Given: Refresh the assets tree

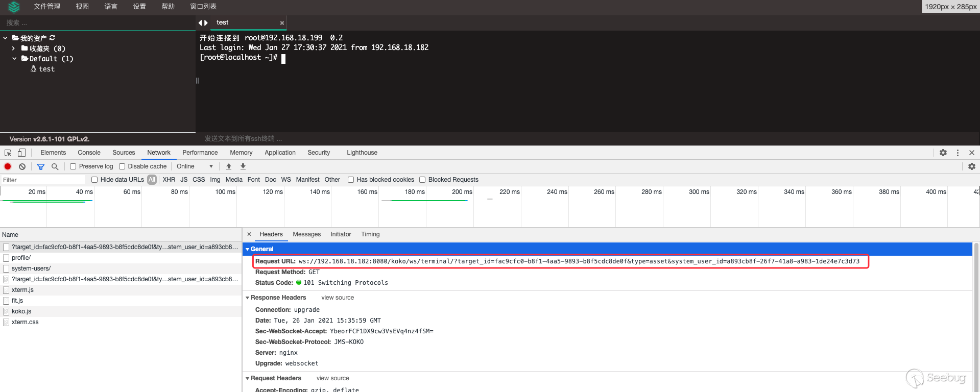Looking at the screenshot, I should (52, 38).
